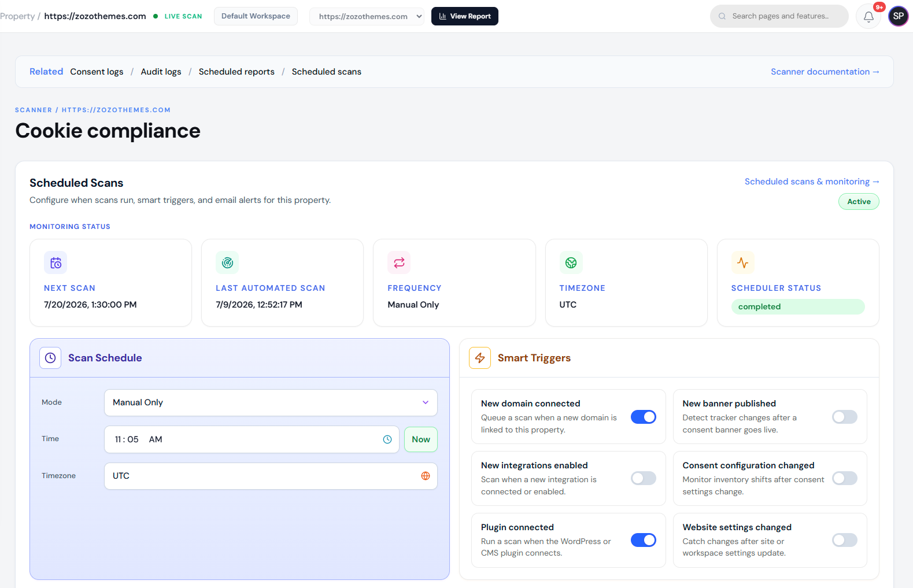This screenshot has height=588, width=913.
Task: Enable the Consent configuration changed trigger
Action: click(845, 478)
